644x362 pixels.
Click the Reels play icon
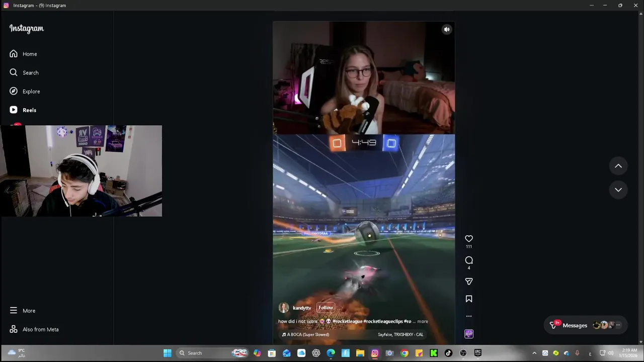(14, 110)
